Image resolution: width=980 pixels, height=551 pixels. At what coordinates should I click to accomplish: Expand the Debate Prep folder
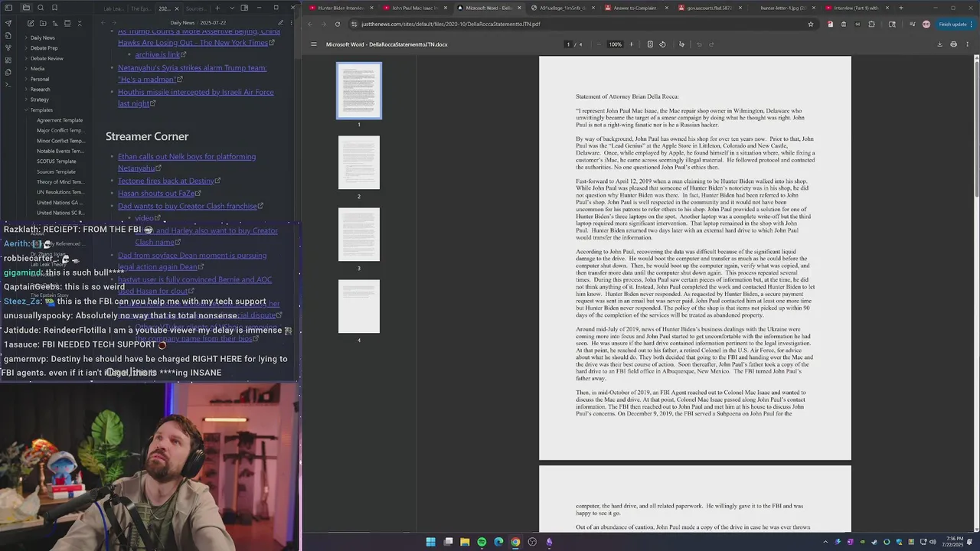44,47
